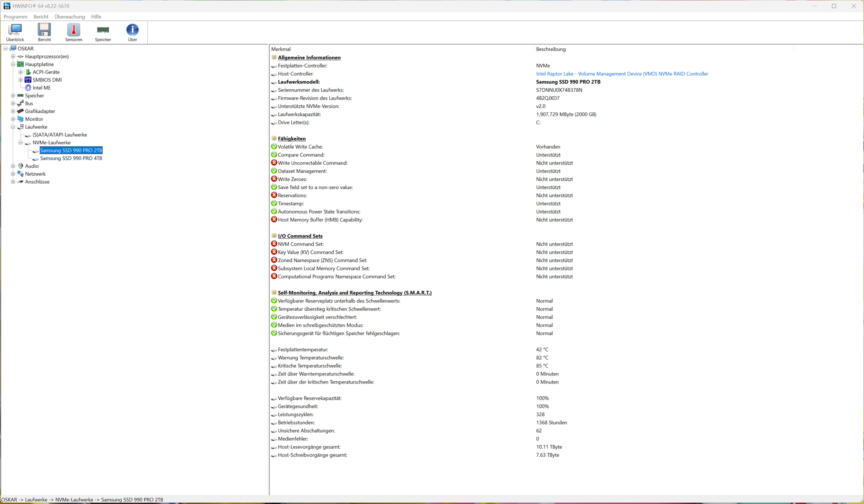This screenshot has height=504, width=864.
Task: Open the Hilfe menu
Action: [x=96, y=17]
